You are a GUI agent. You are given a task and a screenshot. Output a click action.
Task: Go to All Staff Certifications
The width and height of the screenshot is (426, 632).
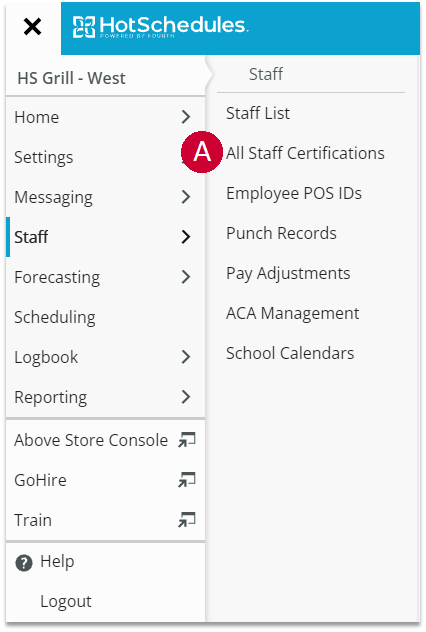coord(305,153)
